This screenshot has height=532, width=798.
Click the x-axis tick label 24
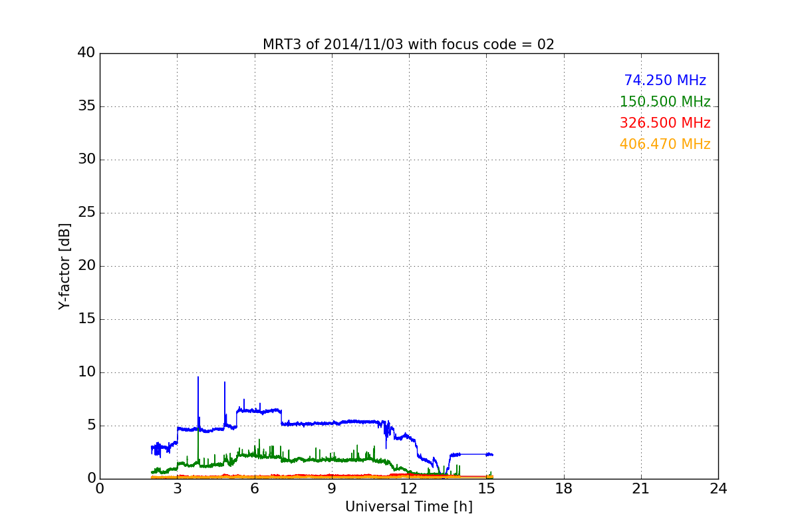pos(718,489)
